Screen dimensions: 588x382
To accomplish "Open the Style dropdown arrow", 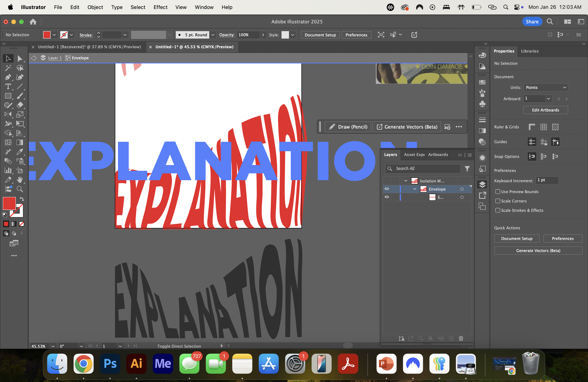I will [293, 35].
